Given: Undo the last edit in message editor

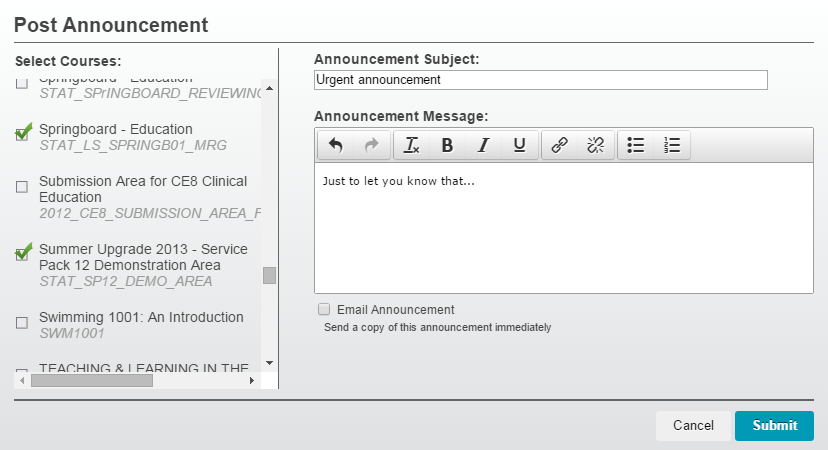Looking at the screenshot, I should [336, 145].
